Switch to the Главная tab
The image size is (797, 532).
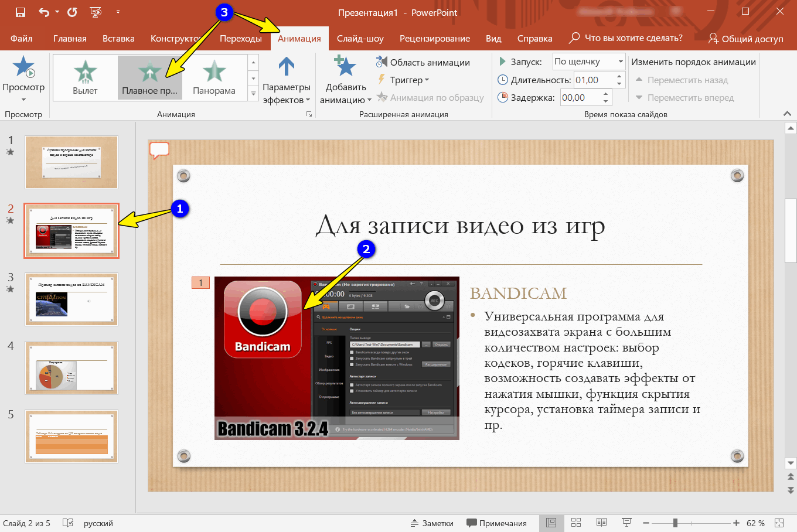click(x=70, y=38)
